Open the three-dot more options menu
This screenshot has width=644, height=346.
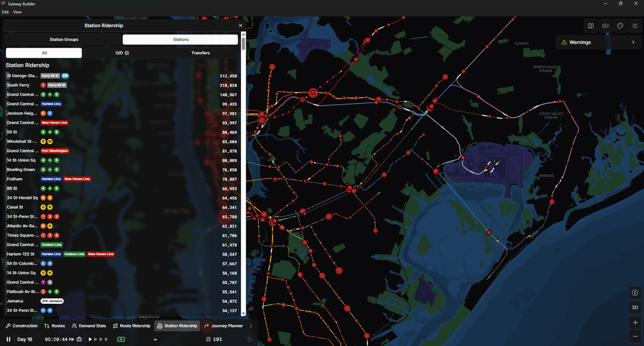251,326
